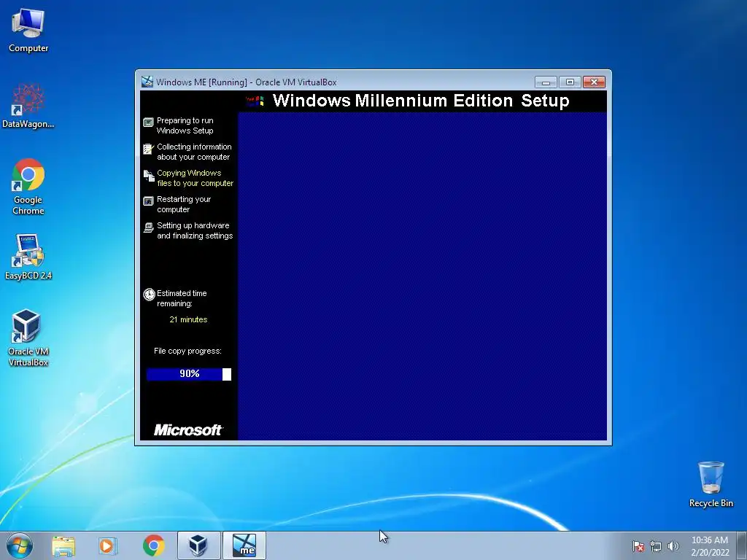Click the clock icon beside Estimated time

coord(149,295)
